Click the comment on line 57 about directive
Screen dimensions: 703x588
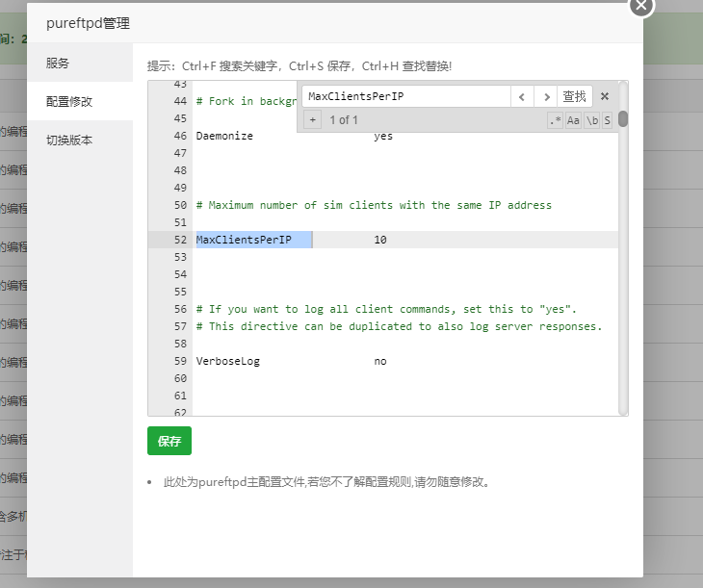pos(399,326)
